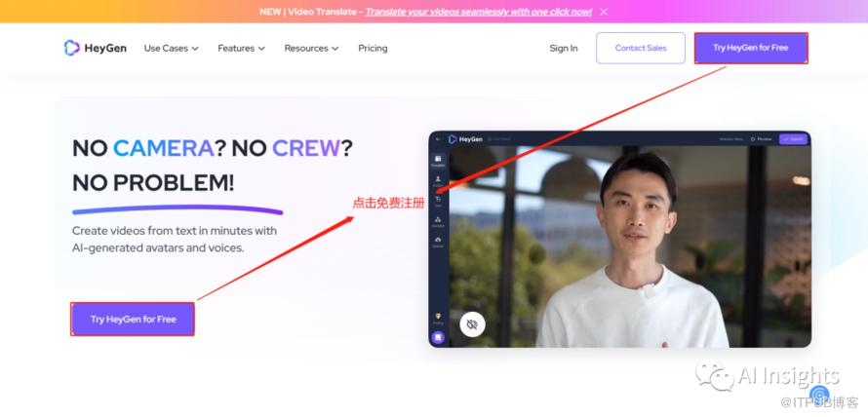Expand the Use Cases dropdown menu
The height and width of the screenshot is (417, 868).
(x=171, y=48)
